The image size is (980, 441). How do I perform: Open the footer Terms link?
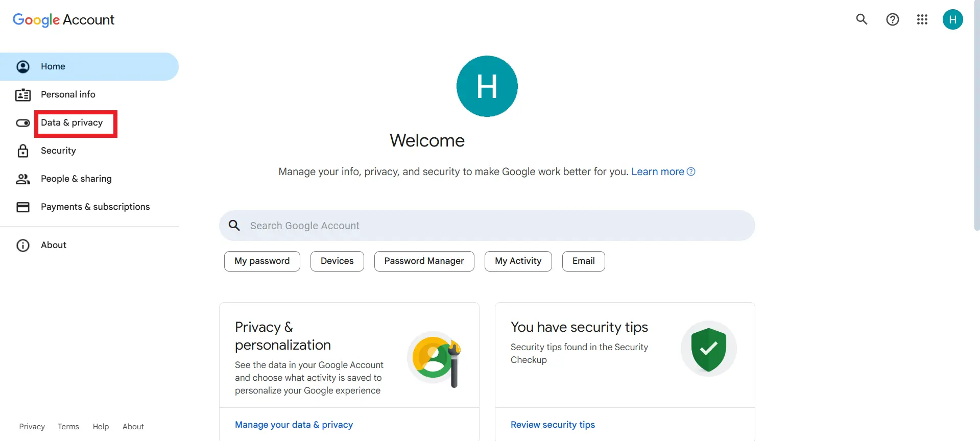tap(68, 427)
